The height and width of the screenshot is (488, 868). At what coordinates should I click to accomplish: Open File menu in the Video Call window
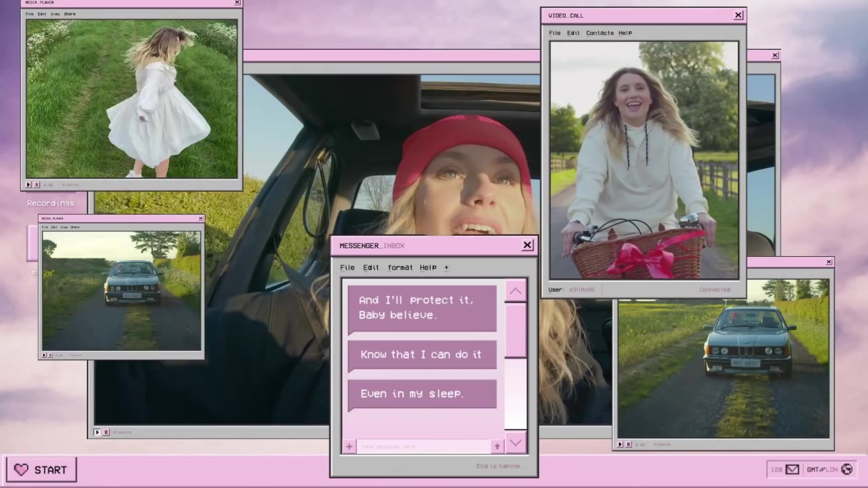point(555,33)
